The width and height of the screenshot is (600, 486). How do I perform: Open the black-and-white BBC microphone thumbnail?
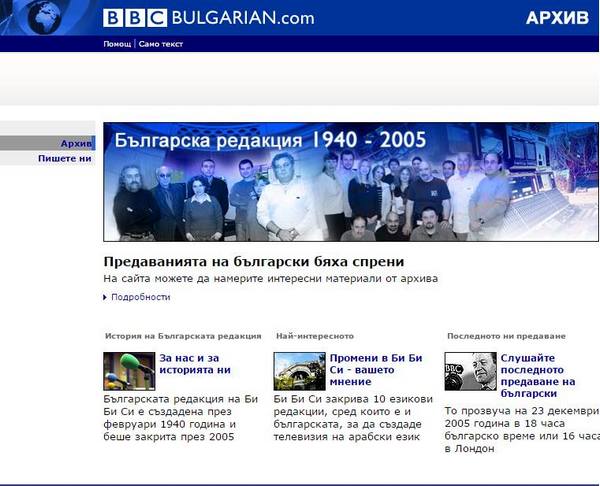tap(471, 371)
